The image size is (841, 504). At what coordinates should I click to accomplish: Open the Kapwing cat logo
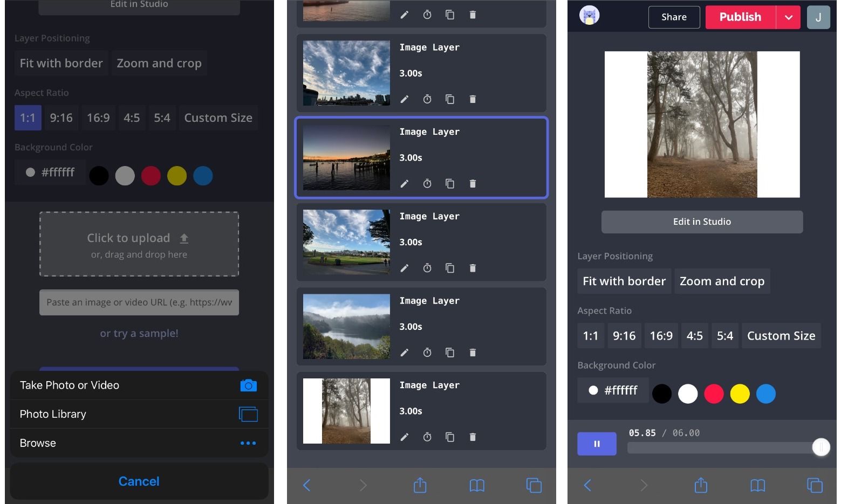point(589,16)
